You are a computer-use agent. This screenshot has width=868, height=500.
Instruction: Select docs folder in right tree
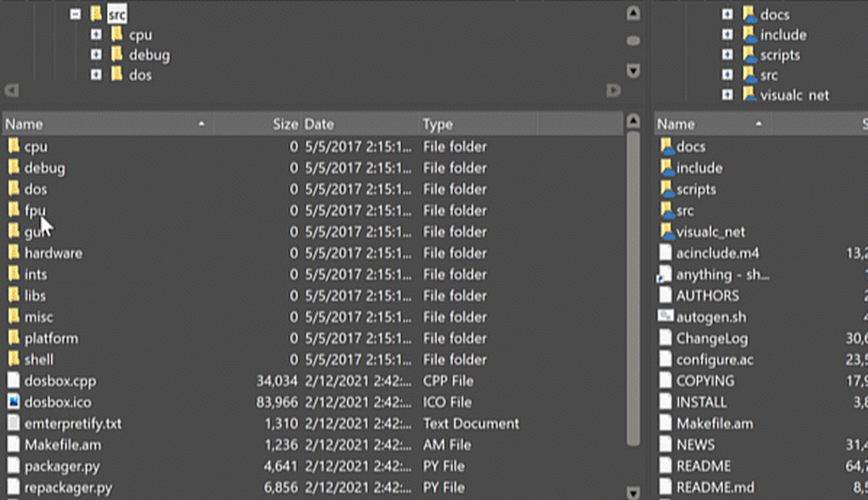point(774,15)
